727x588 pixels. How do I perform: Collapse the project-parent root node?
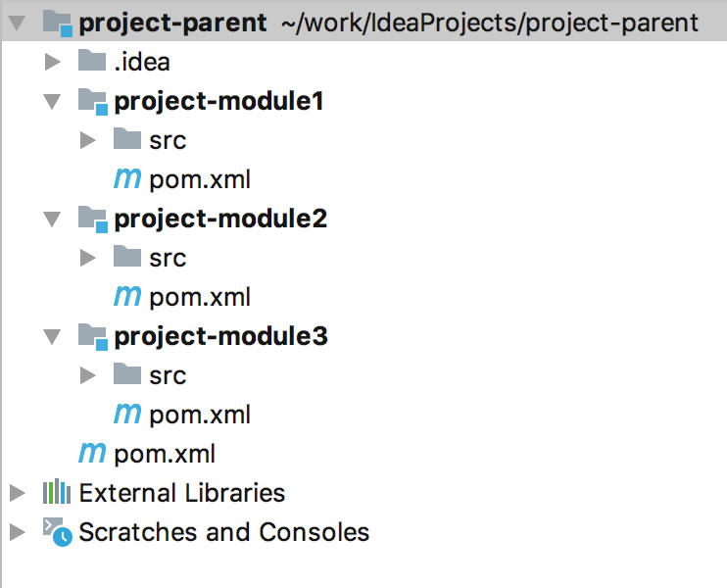coord(17,23)
